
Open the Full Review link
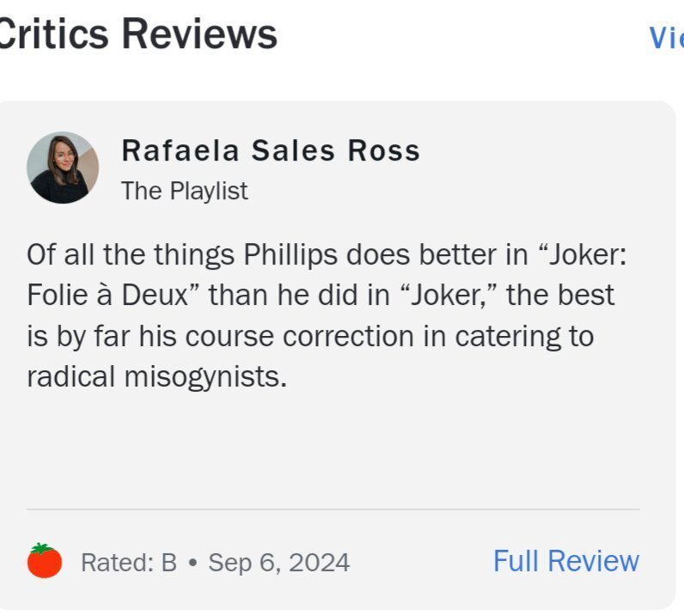click(x=565, y=561)
